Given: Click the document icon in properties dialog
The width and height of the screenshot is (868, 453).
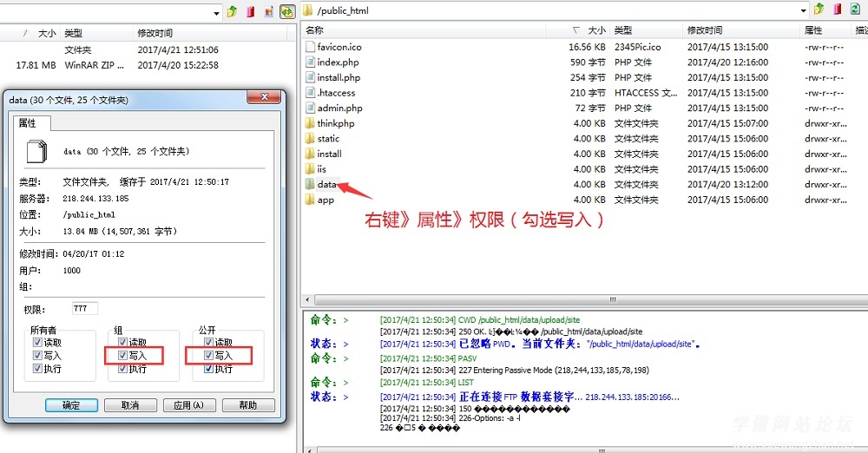Looking at the screenshot, I should (36, 152).
